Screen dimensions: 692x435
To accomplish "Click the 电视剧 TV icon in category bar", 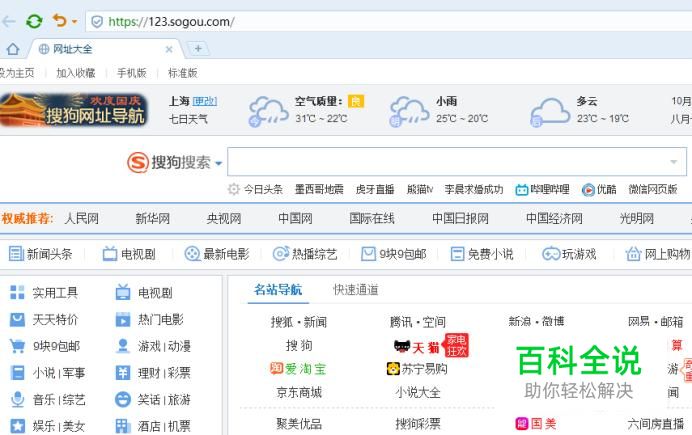I will (x=109, y=254).
